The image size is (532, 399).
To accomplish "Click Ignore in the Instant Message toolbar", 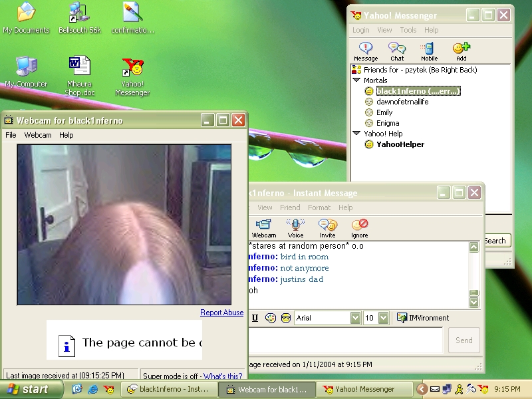I will pos(360,228).
